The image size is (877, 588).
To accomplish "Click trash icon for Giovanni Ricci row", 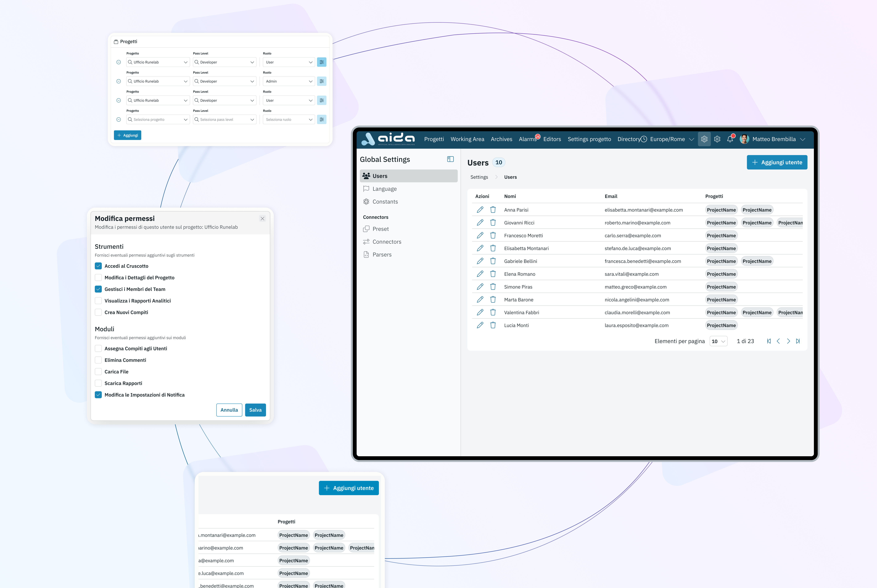I will click(493, 222).
